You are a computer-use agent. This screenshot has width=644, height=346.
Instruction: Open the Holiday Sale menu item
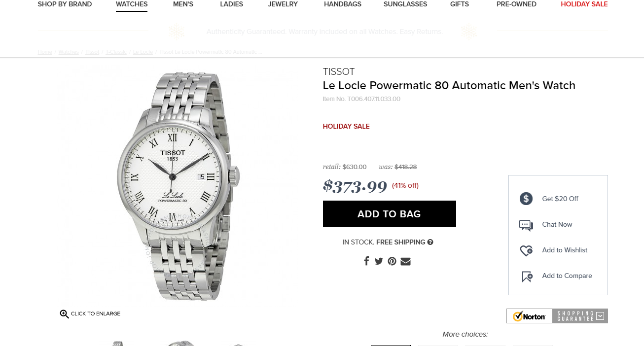[584, 4]
